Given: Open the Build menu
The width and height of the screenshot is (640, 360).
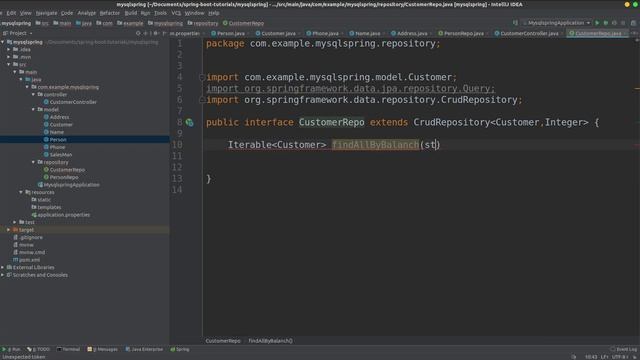Looking at the screenshot, I should click(131, 13).
